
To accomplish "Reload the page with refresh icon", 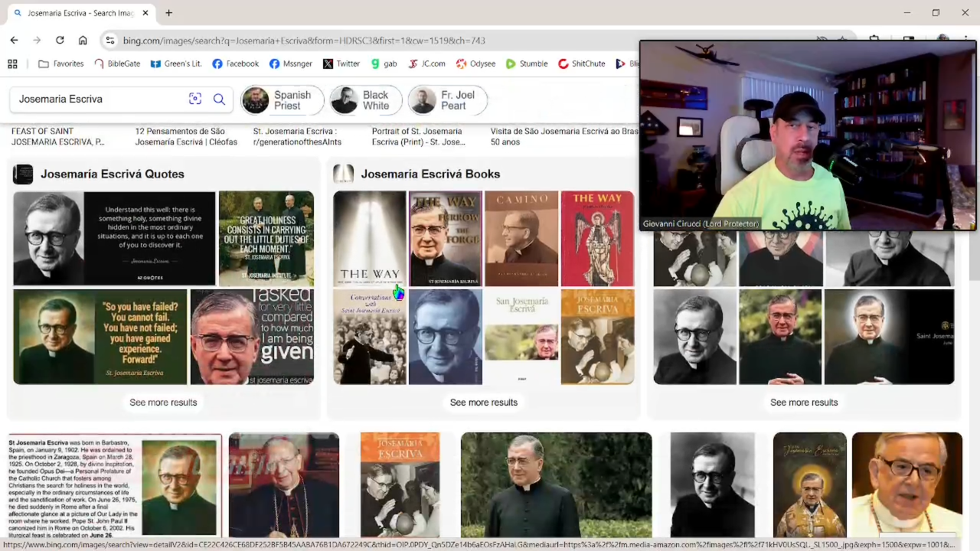I will tap(60, 41).
